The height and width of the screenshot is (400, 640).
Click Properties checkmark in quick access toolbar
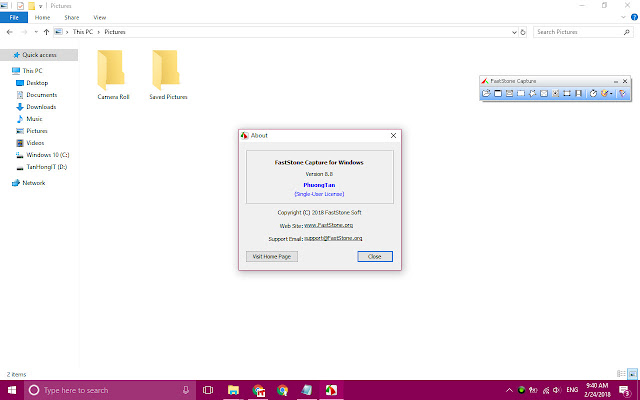coord(20,6)
